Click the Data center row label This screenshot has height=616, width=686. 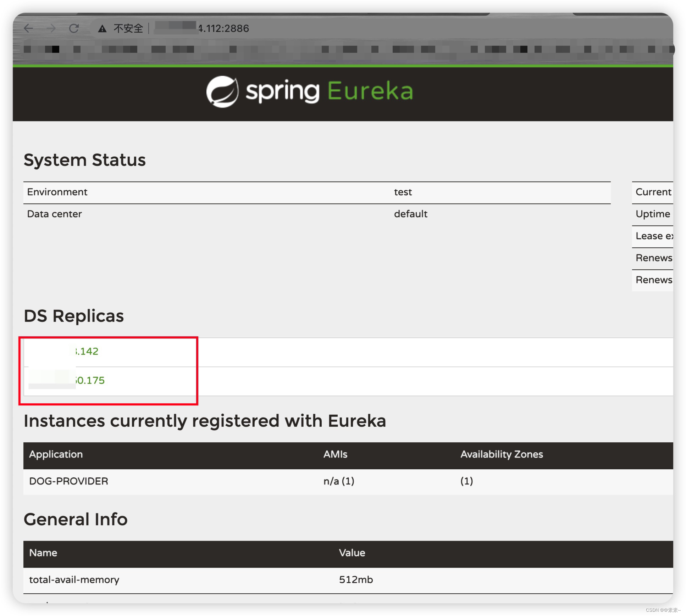[54, 214]
